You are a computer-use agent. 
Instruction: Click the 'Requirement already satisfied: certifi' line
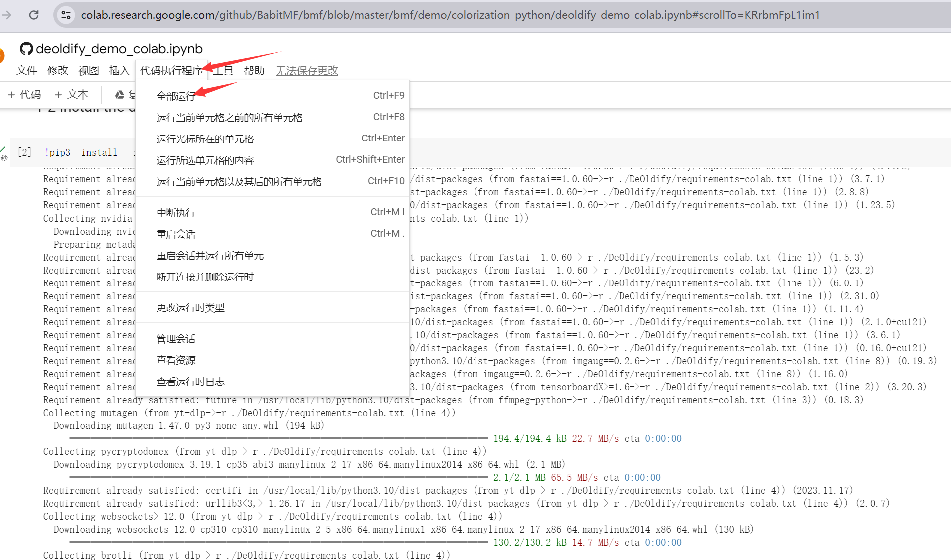click(448, 491)
